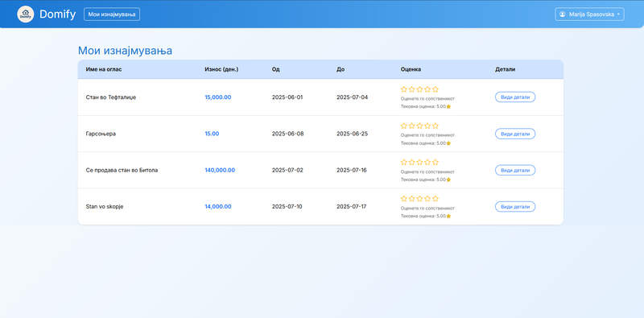Screen dimensions: 644x318
Task: Rate first star for Стан во Тефталиџе
Action: point(404,89)
